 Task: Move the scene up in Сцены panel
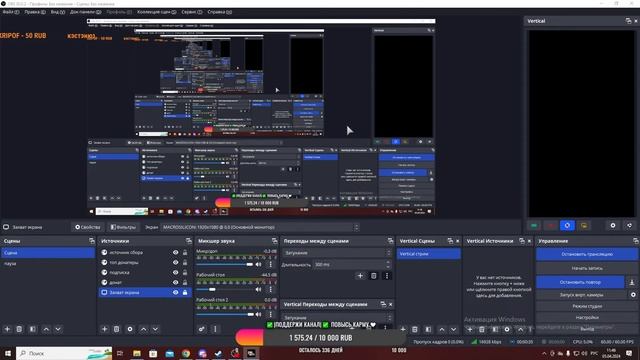(46, 329)
